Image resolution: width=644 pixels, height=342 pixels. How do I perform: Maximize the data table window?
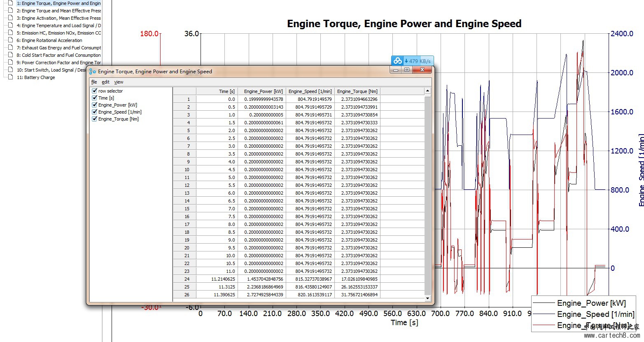407,70
